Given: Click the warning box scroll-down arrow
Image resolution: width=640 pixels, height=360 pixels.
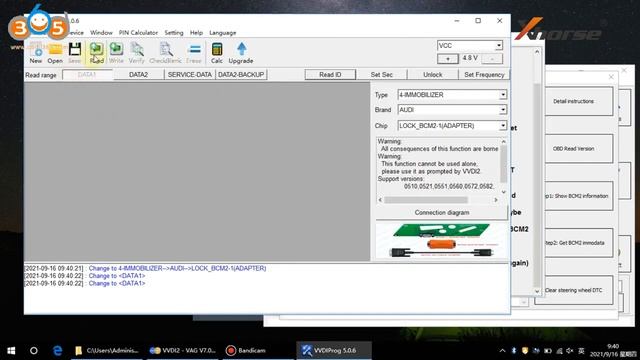Looking at the screenshot, I should [x=503, y=192].
